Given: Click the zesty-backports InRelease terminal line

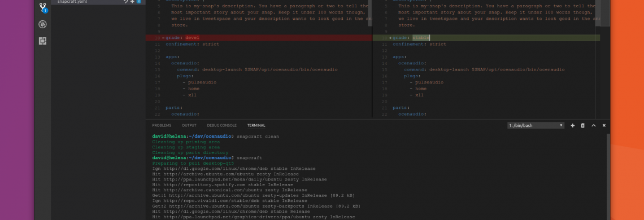Looking at the screenshot, I should click(256, 206).
